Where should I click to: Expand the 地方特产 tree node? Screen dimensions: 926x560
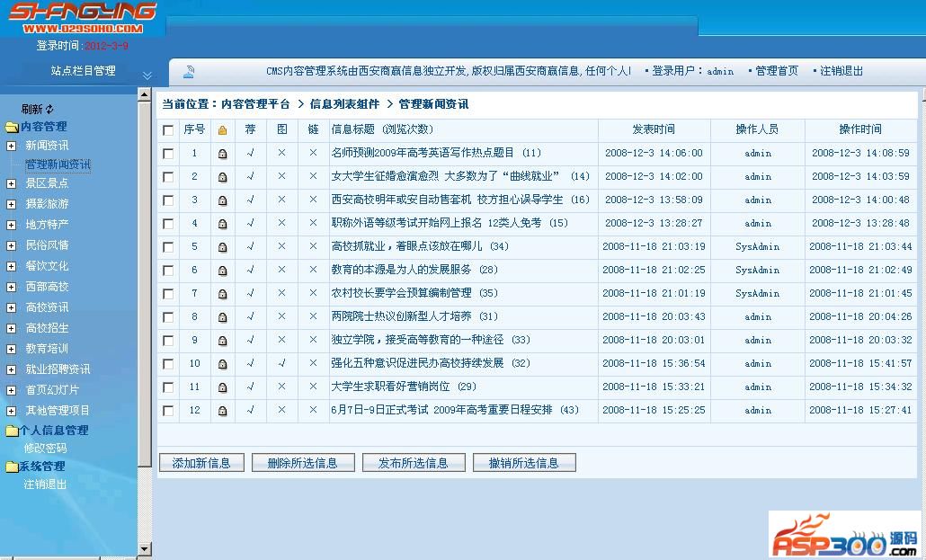[11, 225]
